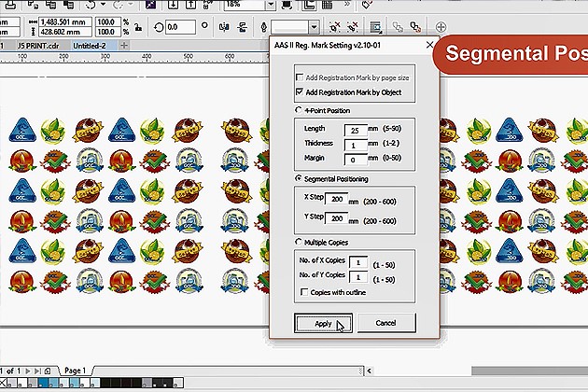Switch to J5 PRINT.cdr document tab
The image size is (588, 392).
click(x=38, y=46)
